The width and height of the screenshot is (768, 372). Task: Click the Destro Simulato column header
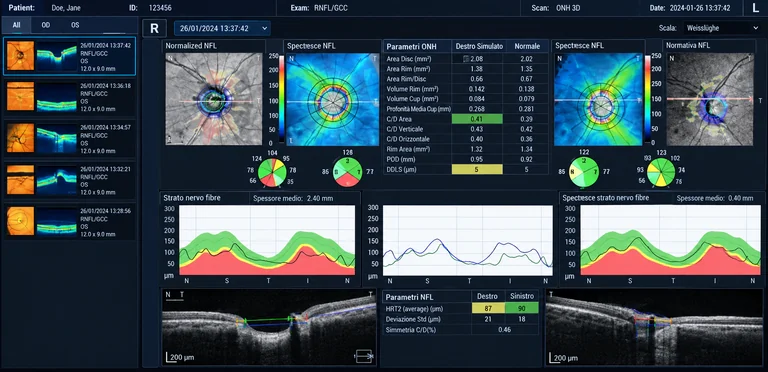click(479, 46)
